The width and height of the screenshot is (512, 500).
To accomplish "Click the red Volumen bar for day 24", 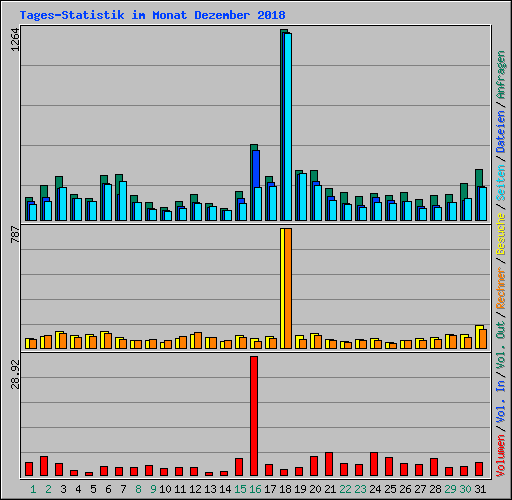I will pos(374,464).
